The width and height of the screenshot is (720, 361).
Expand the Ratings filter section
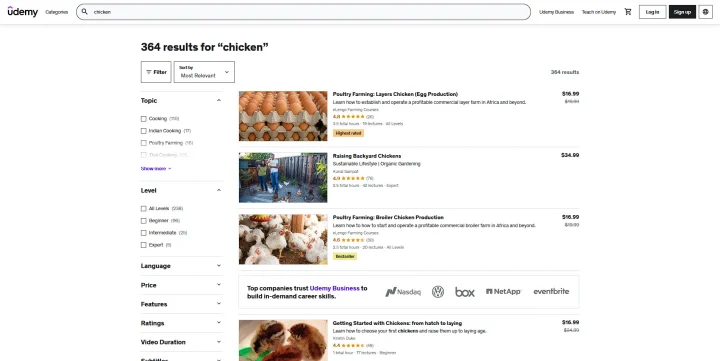(181, 323)
